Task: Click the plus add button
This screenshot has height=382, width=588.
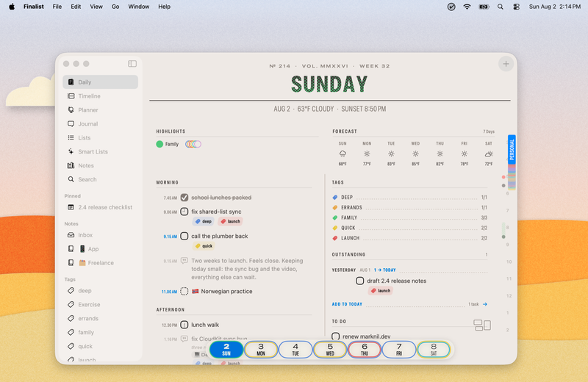Action: [x=506, y=64]
